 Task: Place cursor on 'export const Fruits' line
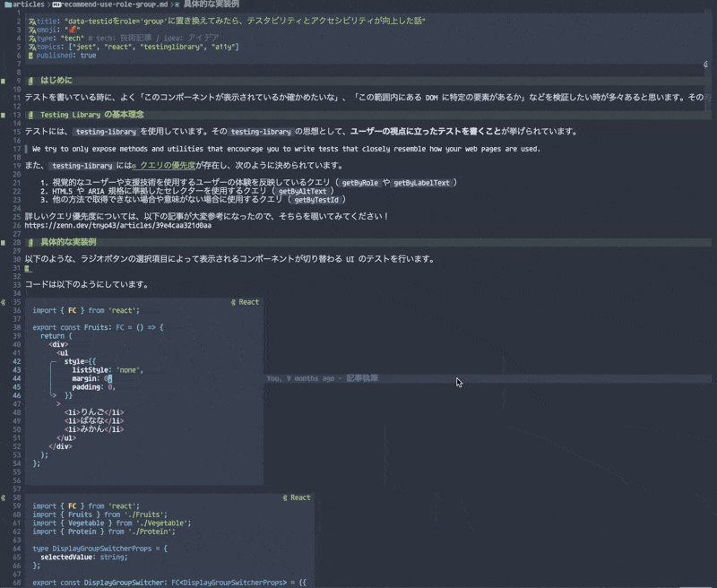[98, 327]
